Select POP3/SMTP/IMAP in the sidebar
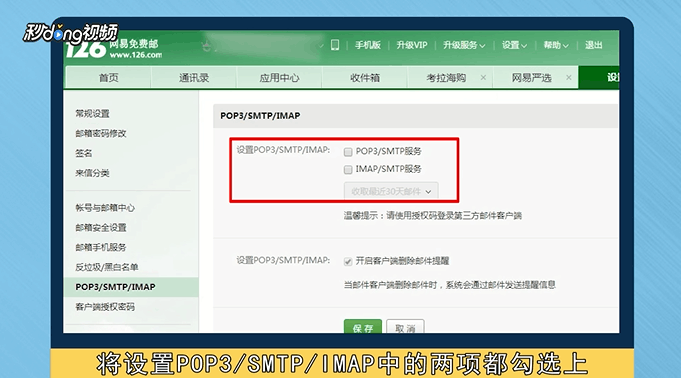Viewport: 681px width, 378px height. 131,287
